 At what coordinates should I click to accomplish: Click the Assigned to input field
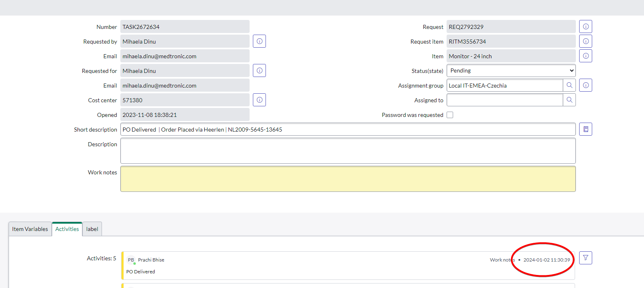[505, 100]
